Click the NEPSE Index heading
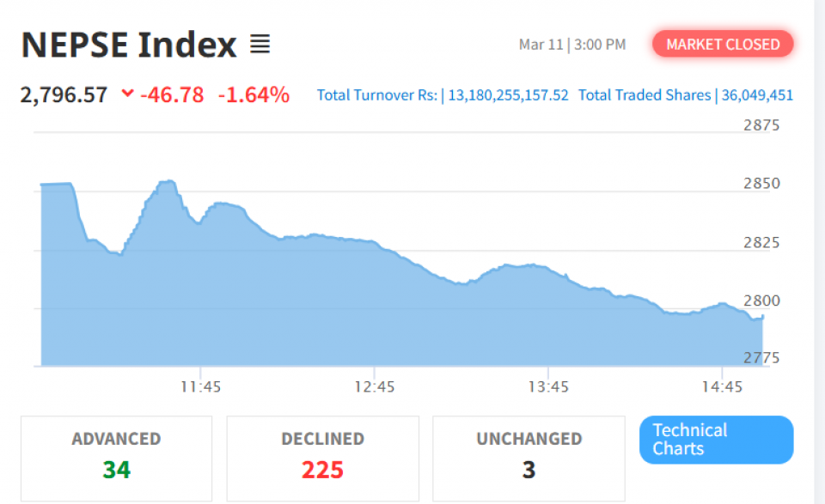This screenshot has width=825, height=504. pos(129,45)
